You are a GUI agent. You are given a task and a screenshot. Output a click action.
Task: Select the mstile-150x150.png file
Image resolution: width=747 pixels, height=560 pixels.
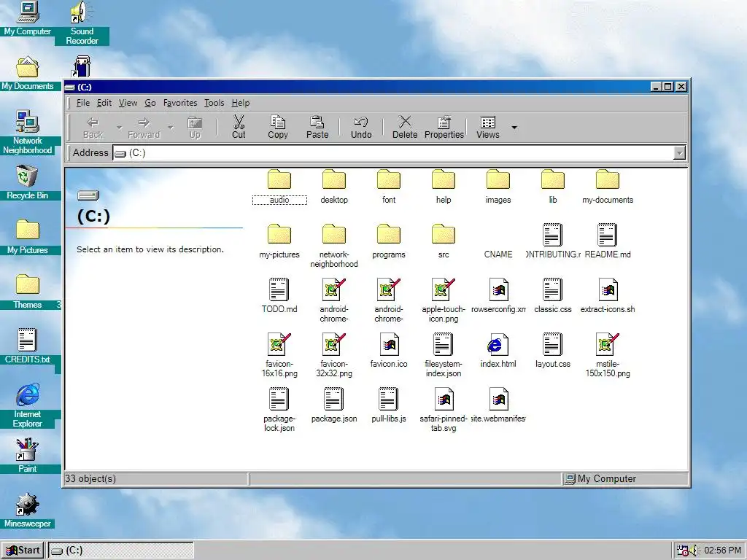click(x=608, y=356)
